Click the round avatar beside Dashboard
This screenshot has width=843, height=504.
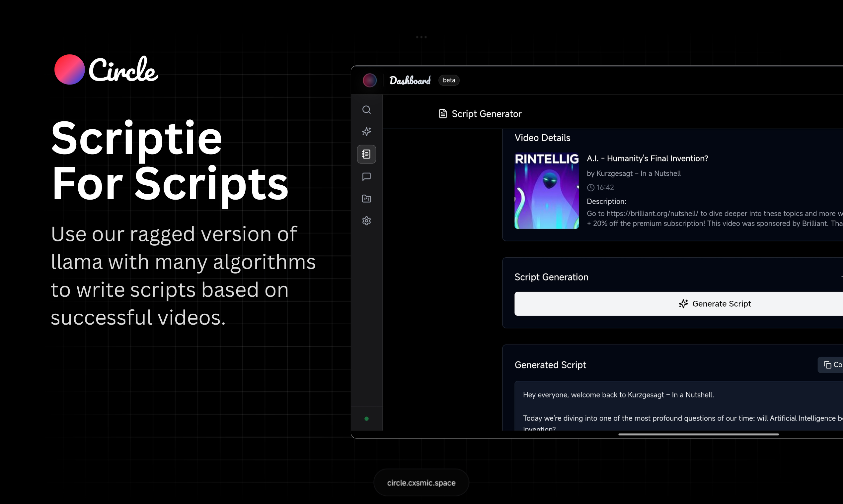pos(369,81)
